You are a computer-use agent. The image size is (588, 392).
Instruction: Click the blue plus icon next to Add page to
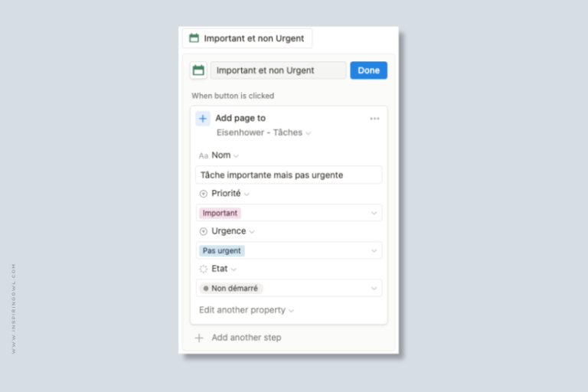203,119
